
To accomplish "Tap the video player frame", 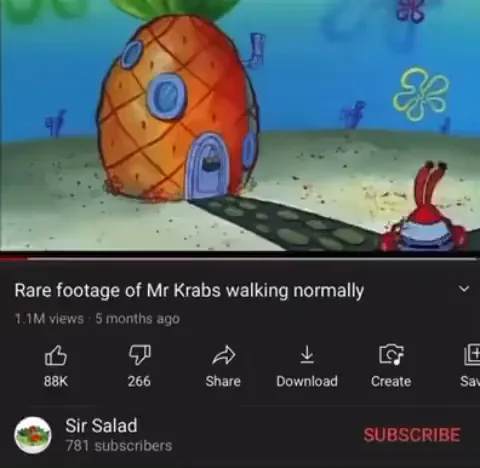I will 240,125.
